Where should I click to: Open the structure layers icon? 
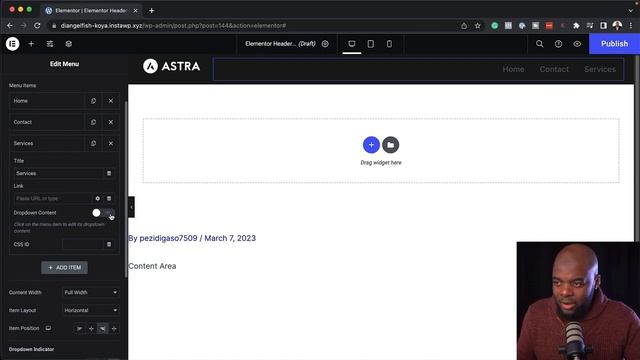point(69,44)
